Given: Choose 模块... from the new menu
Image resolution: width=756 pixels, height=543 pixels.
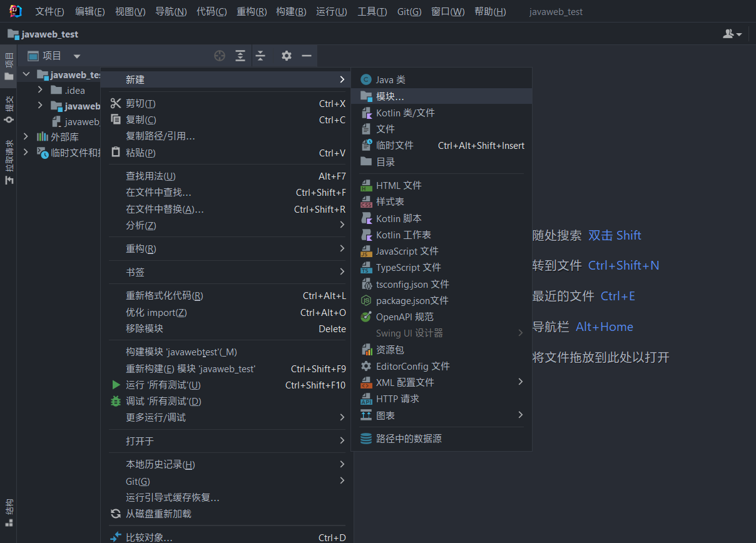Looking at the screenshot, I should tap(389, 96).
